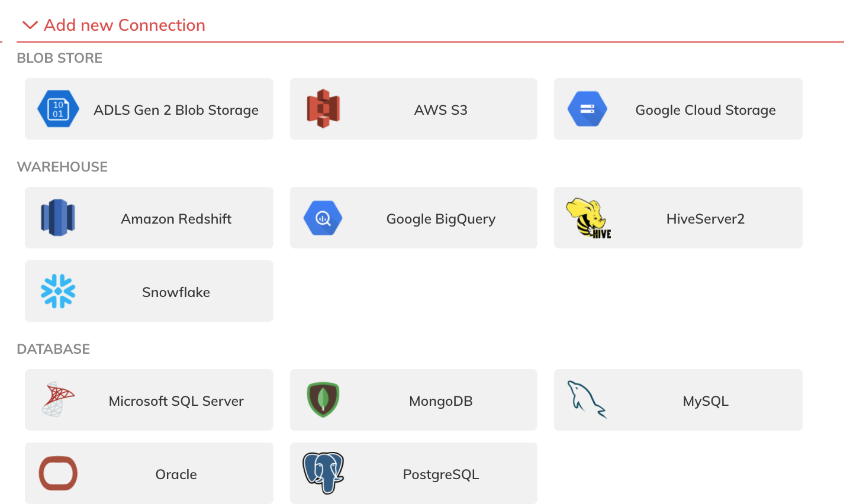Collapse the Add new Connection chevron

point(30,25)
